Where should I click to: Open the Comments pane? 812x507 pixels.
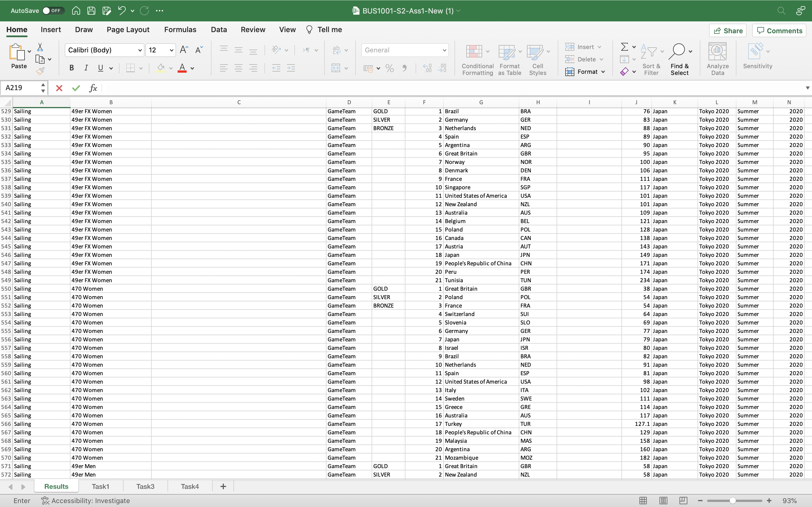779,30
